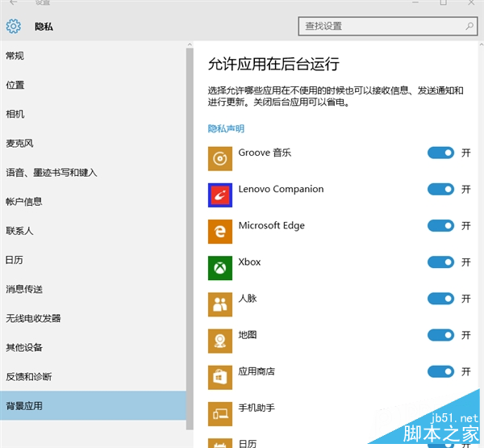Click the Xbox label text
484x448 pixels.
[x=249, y=262]
